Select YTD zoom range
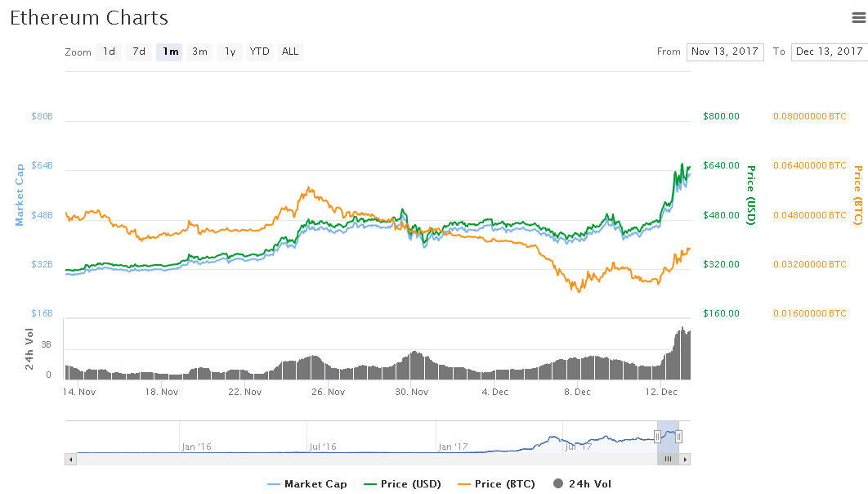This screenshot has width=868, height=494. tap(260, 52)
